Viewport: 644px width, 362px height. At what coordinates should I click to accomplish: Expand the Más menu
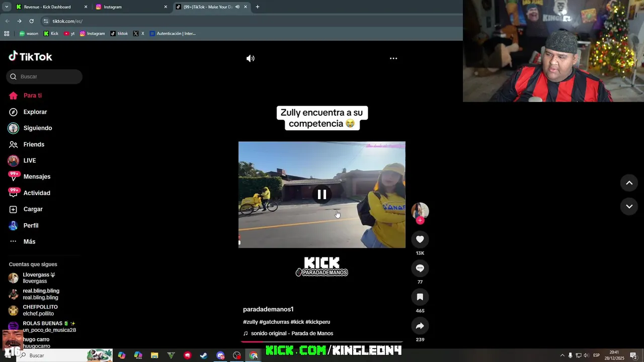[23, 242]
